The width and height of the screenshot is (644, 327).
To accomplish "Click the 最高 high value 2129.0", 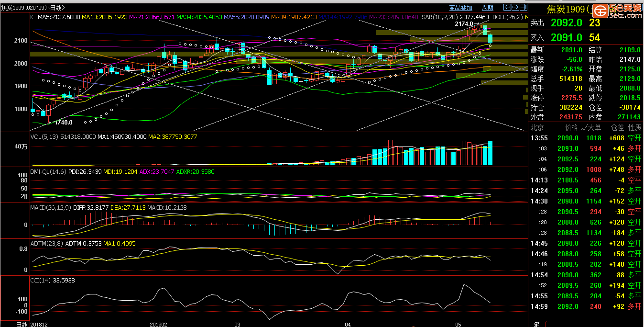I will tap(630, 79).
